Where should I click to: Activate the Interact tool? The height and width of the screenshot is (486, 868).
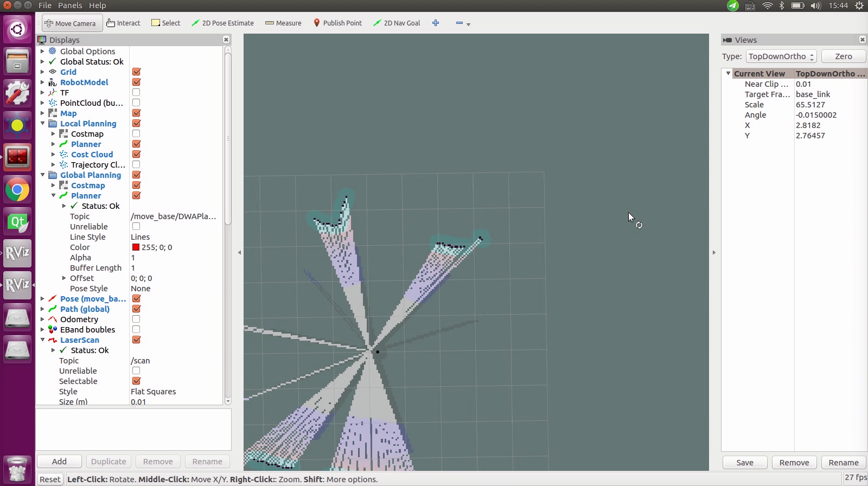(124, 23)
